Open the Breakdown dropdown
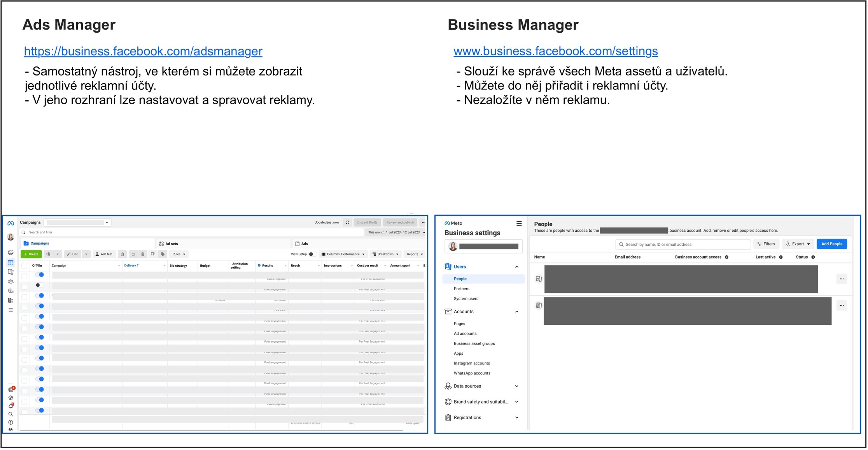The image size is (868, 450). point(385,254)
